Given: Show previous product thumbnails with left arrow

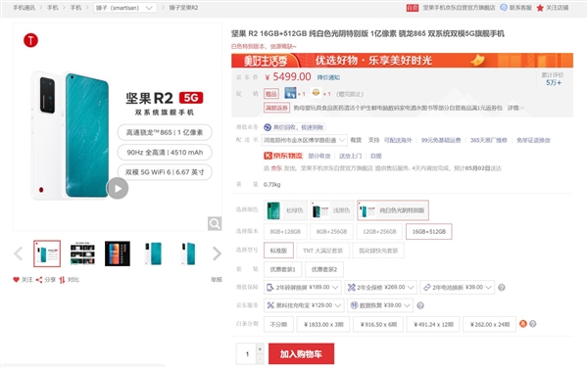Looking at the screenshot, I should click(19, 253).
